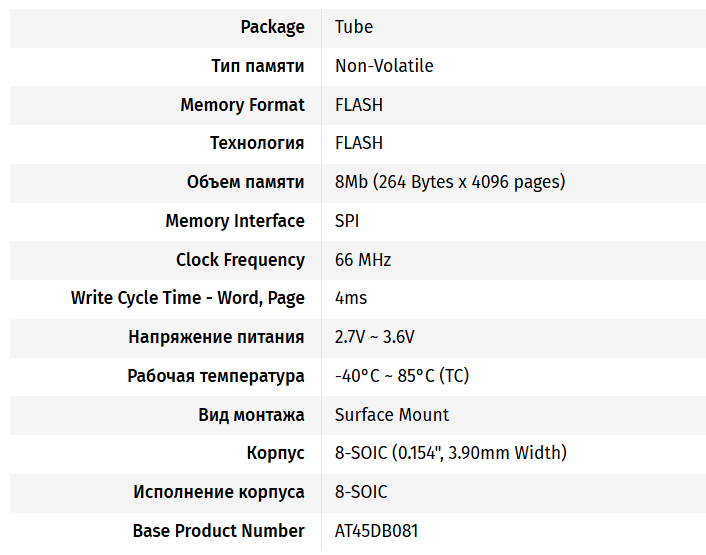Click the "Технология" row label
Screen dimensions: 706x555
256,143
